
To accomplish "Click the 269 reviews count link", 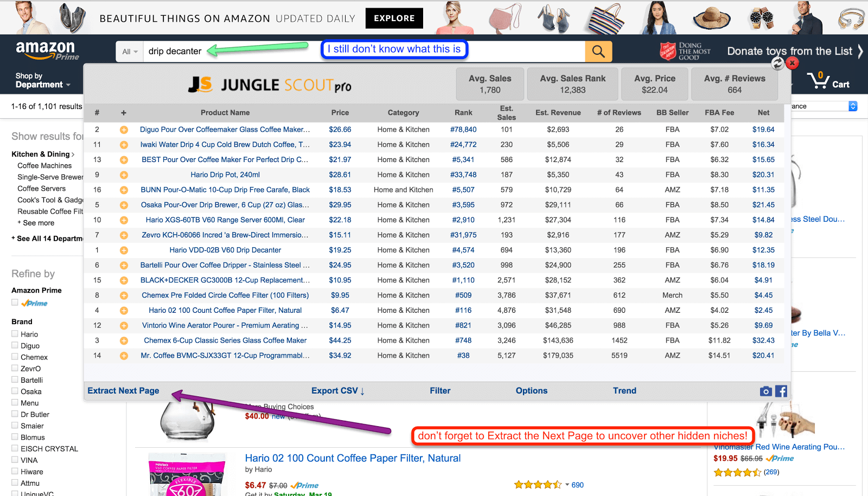I will click(x=771, y=472).
